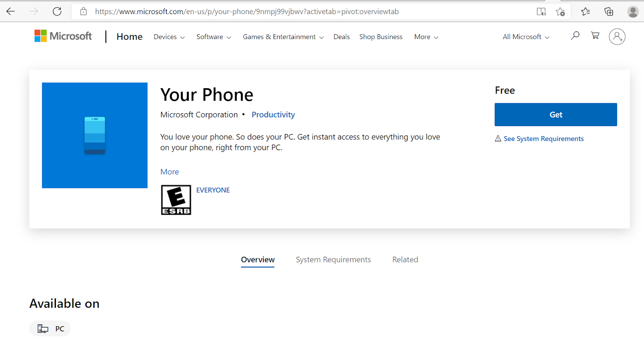Open the site search magnifier icon

pos(575,36)
